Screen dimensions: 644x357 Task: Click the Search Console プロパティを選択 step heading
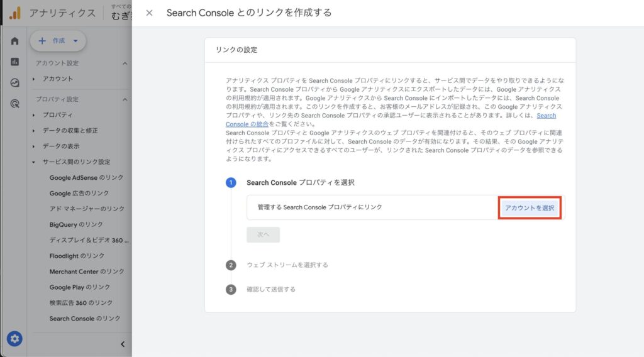tap(300, 183)
